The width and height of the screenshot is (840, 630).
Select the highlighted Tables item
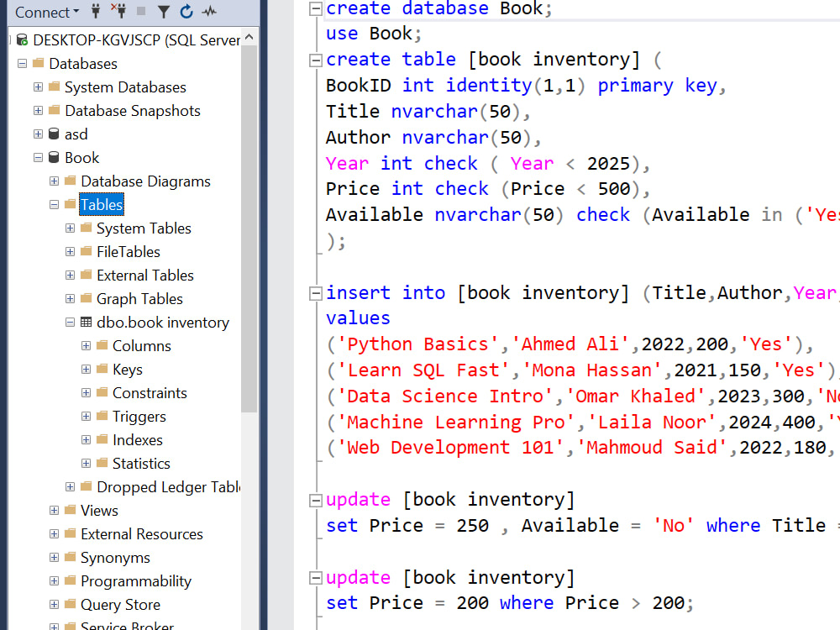102,205
